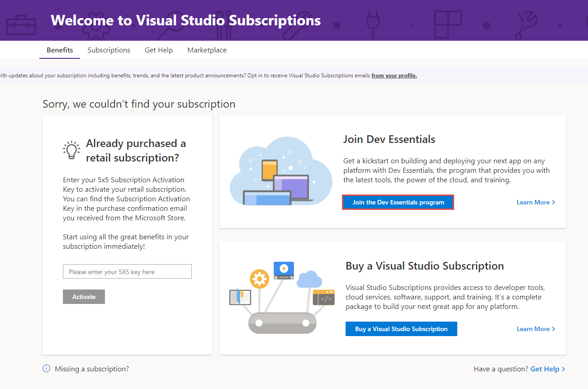Click the Missing a subscription info icon
This screenshot has height=389, width=588.
click(x=46, y=369)
